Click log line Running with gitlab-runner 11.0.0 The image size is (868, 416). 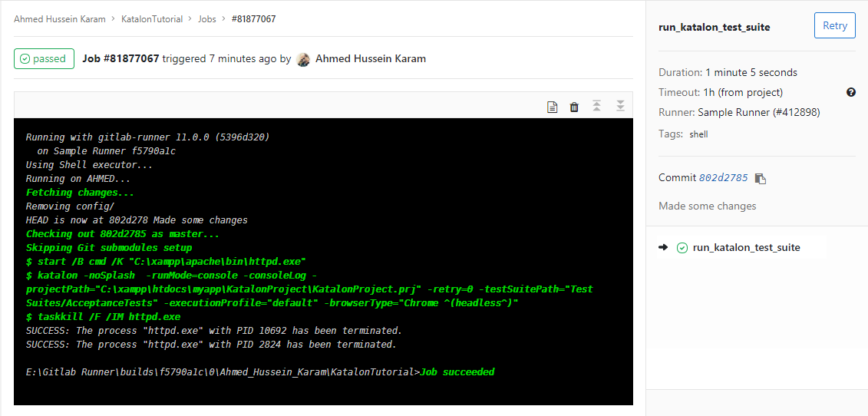(148, 137)
